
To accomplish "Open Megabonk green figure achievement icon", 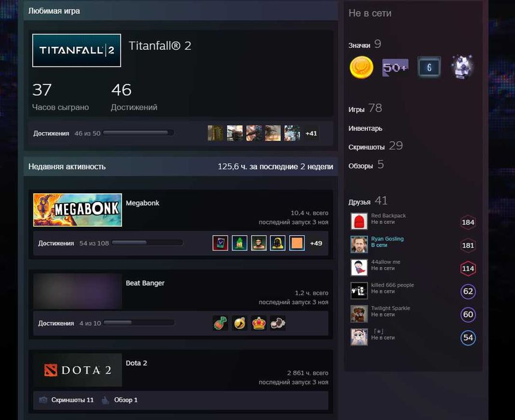I will coord(239,243).
